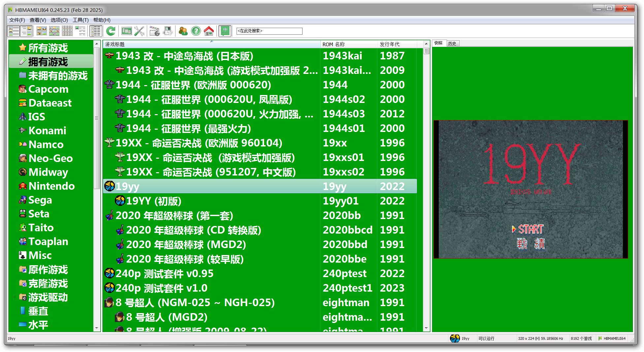Select the Capcom folder
Viewport: 644px width, 352px height.
[48, 89]
